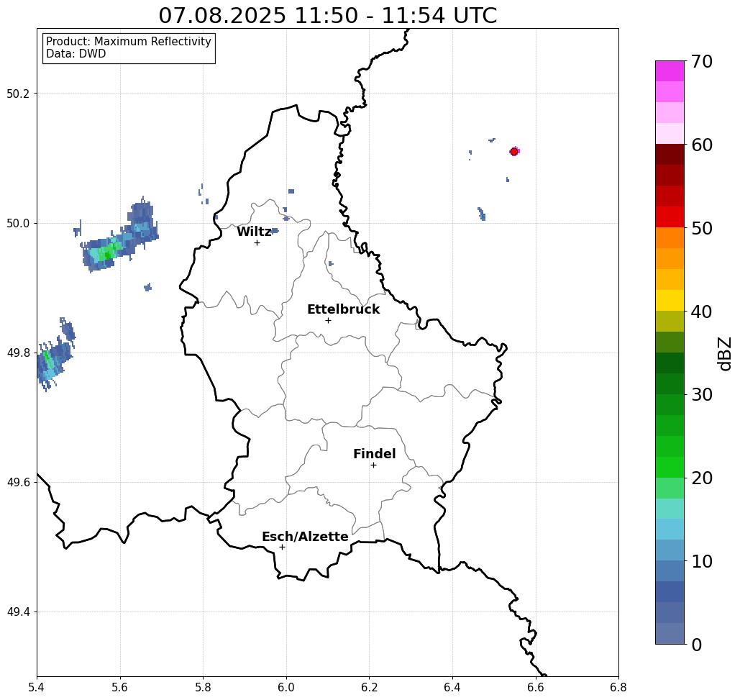
Task: Click the bright green 20 dBZ color band
Action: pos(670,468)
